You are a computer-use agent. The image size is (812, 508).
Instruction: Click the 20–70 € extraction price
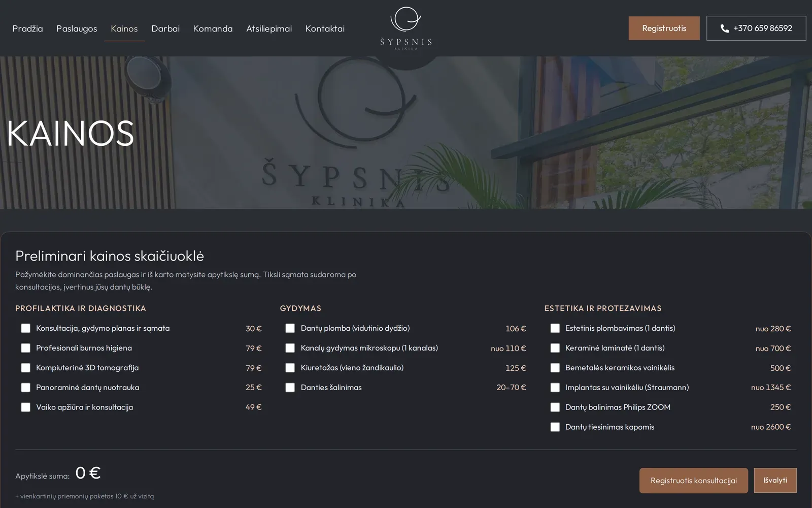[x=511, y=388]
